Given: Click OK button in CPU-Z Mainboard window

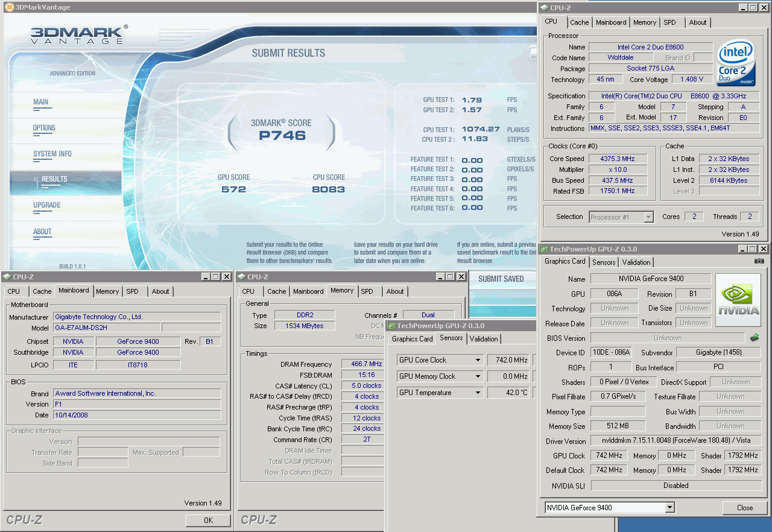Looking at the screenshot, I should [x=208, y=520].
